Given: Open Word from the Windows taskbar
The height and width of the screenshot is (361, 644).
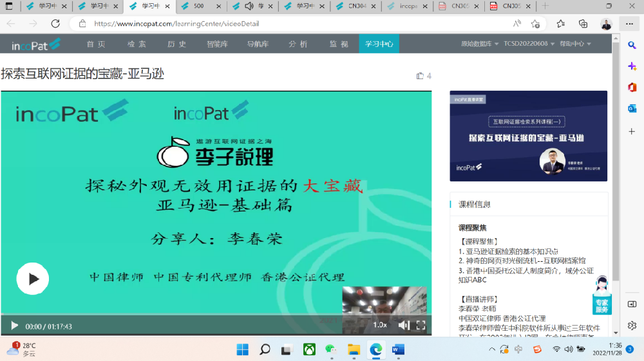Looking at the screenshot, I should pos(397,349).
